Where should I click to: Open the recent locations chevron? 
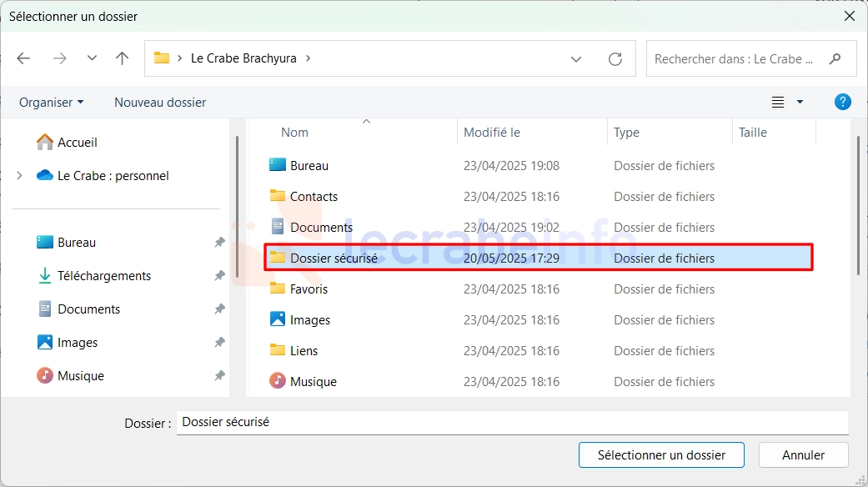[x=92, y=58]
